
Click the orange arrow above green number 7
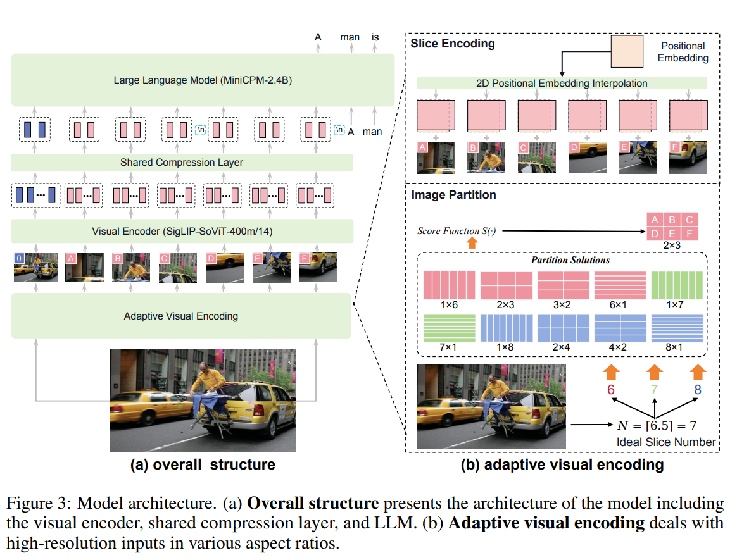(x=654, y=372)
